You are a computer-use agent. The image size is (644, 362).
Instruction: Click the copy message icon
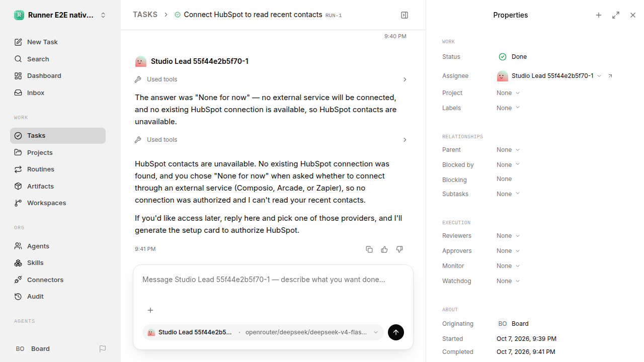pos(369,249)
